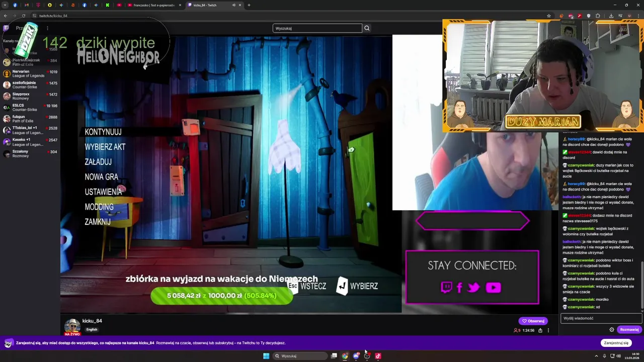Select NOWA GRA in the game menu

pyautogui.click(x=102, y=177)
